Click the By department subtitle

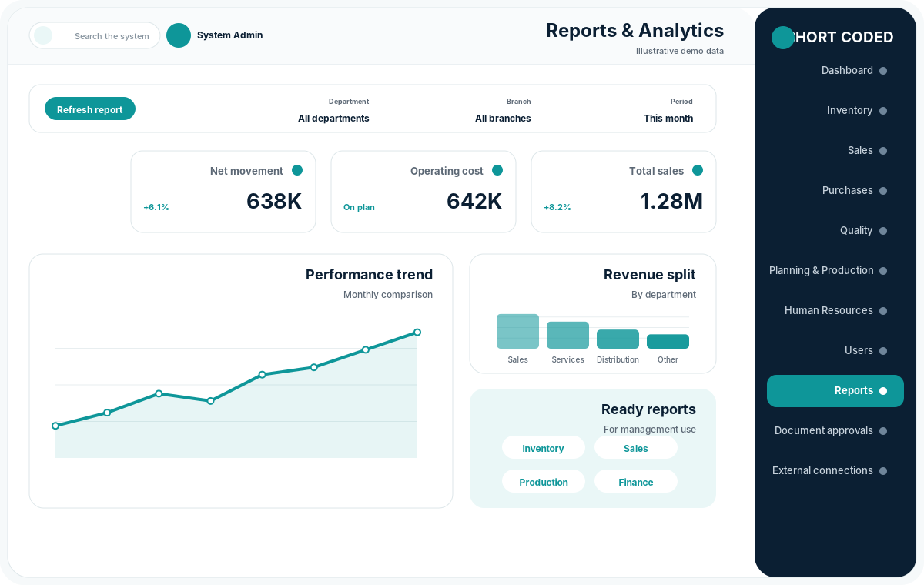663,295
